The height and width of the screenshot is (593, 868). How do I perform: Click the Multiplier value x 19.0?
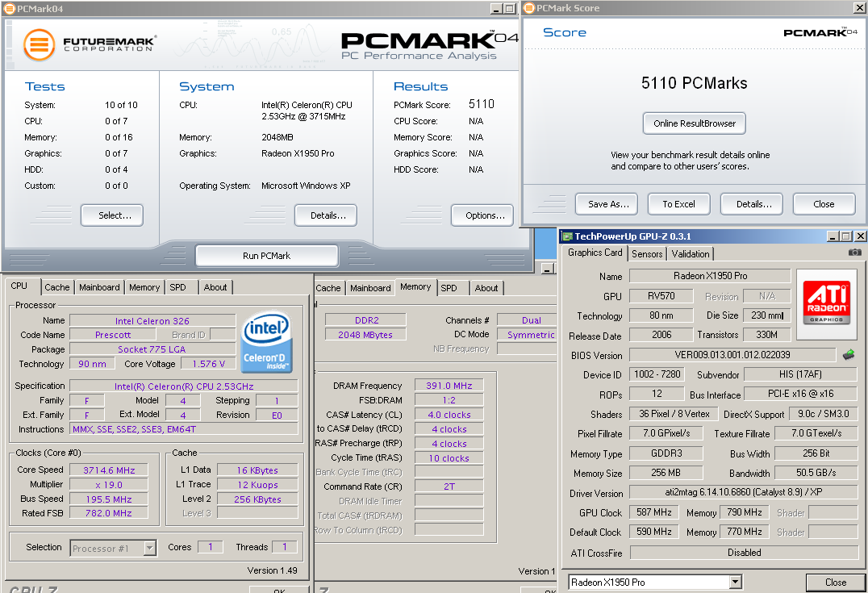[109, 484]
